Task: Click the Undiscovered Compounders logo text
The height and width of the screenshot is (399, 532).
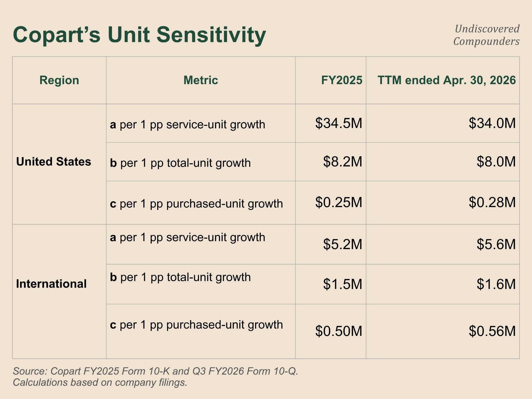Action: [x=486, y=35]
